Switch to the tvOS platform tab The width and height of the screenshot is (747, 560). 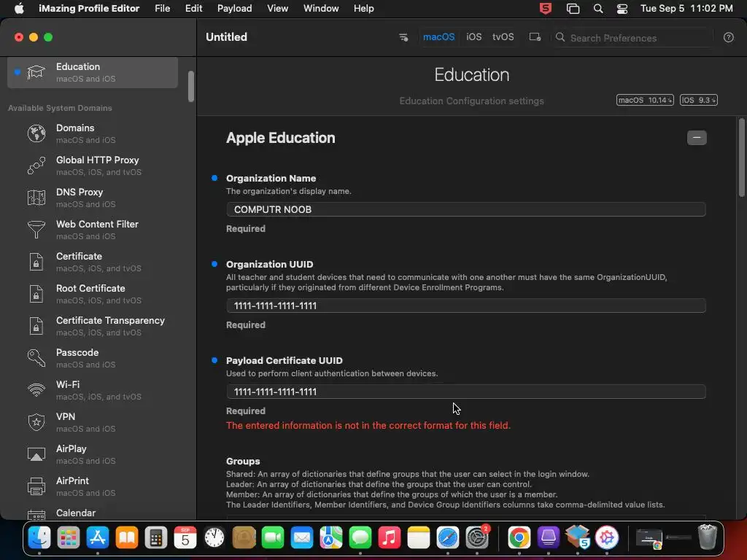coord(503,37)
